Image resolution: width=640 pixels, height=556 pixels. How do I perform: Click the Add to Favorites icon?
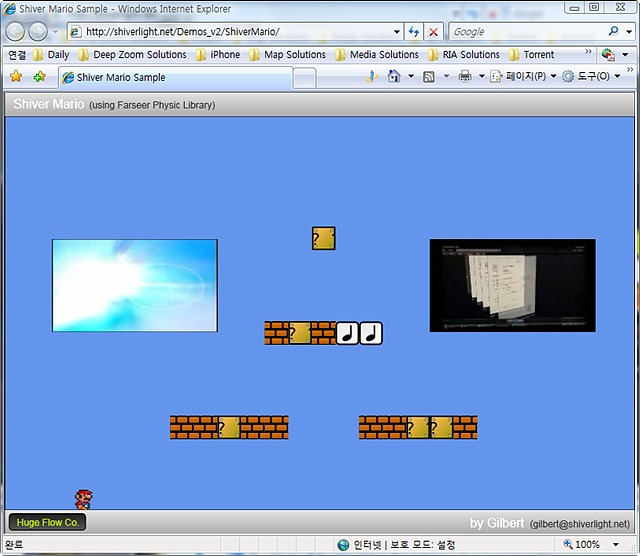click(x=40, y=76)
